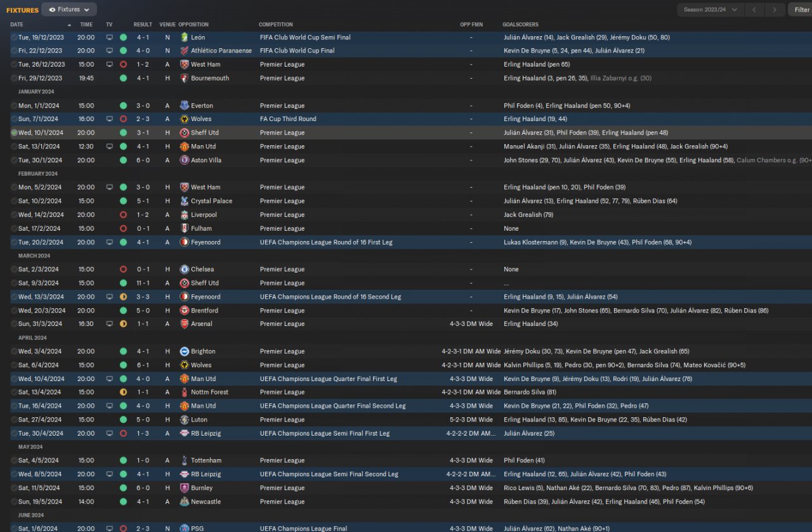Image resolution: width=812 pixels, height=532 pixels.
Task: Untick the green check on Wed, 10/1/2024
Action: click(x=14, y=133)
